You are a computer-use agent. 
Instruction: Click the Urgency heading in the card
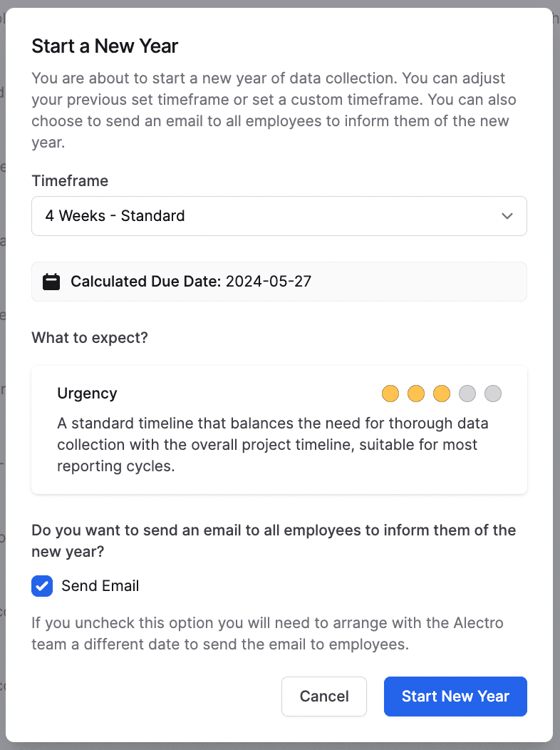(x=87, y=394)
